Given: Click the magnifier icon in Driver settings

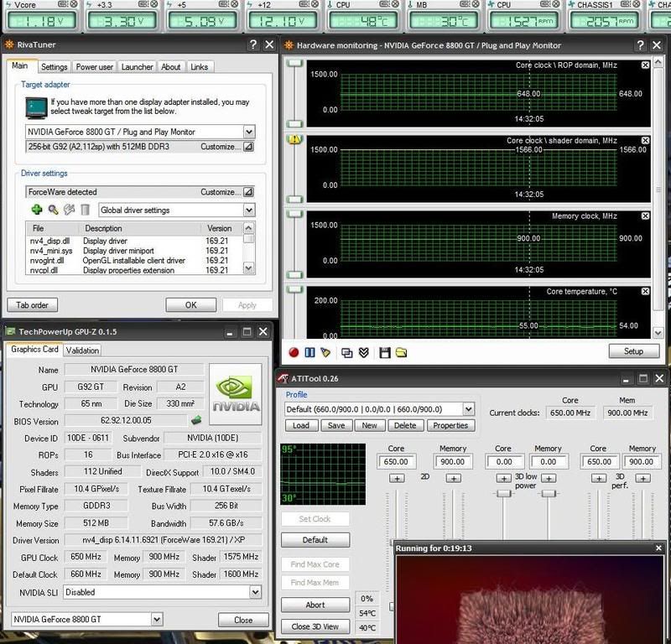Looking at the screenshot, I should pyautogui.click(x=53, y=210).
